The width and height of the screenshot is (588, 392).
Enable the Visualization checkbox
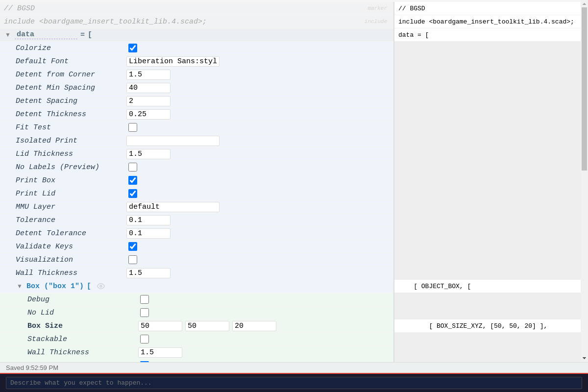[x=133, y=260]
